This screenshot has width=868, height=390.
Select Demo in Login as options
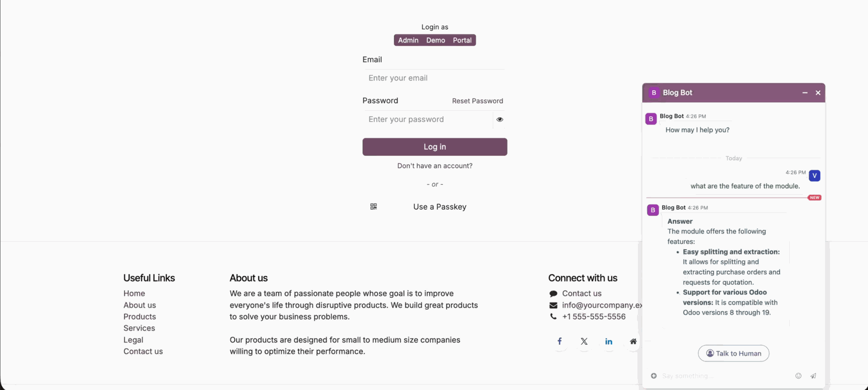[x=435, y=40]
